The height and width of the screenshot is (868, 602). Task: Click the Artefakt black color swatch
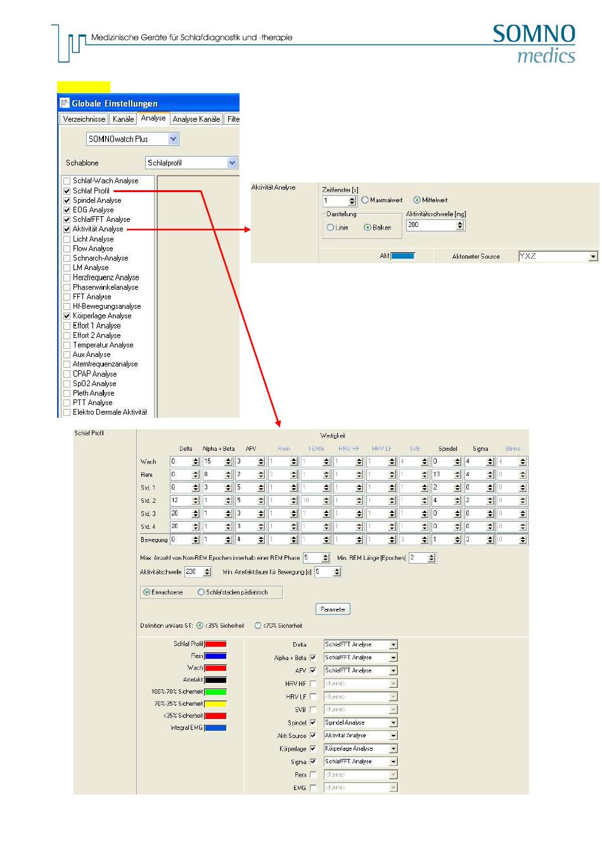pyautogui.click(x=215, y=680)
